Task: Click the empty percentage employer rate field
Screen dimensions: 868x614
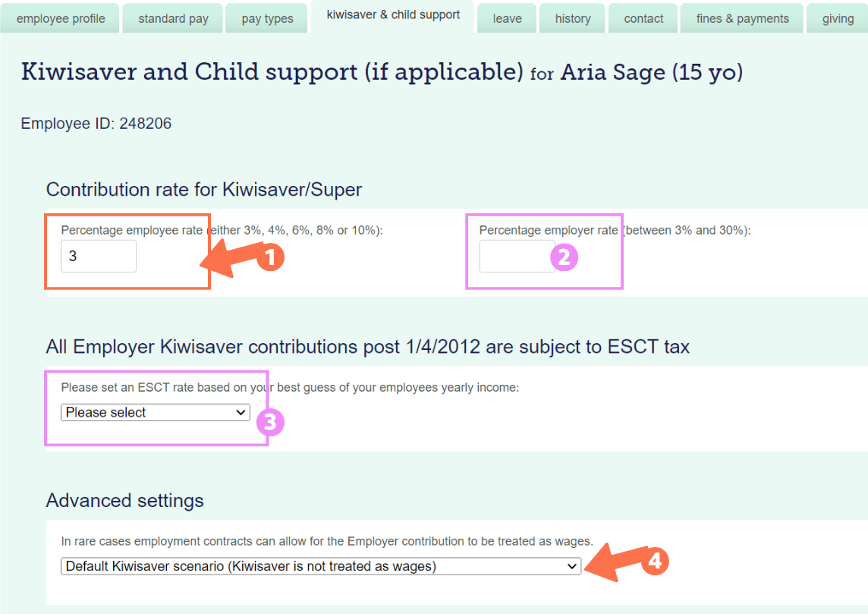Action: (x=517, y=257)
